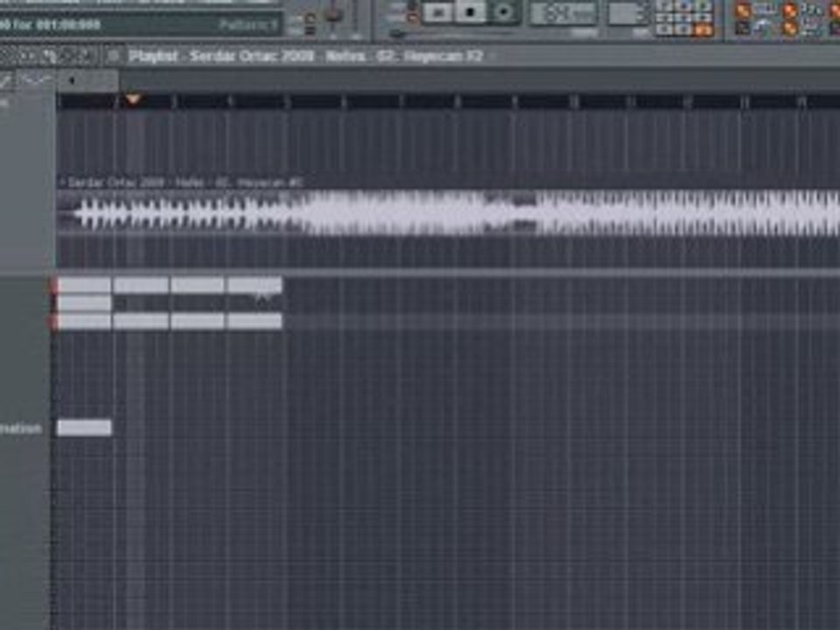
Task: Click the audio clip title 'Serdar Ortac 2008 - Nefes'
Action: coord(135,183)
